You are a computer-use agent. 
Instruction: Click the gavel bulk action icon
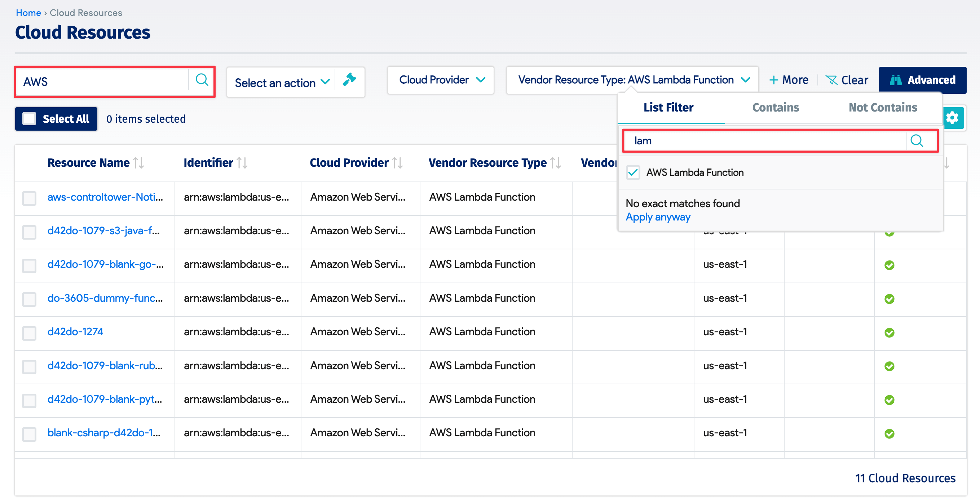(349, 80)
